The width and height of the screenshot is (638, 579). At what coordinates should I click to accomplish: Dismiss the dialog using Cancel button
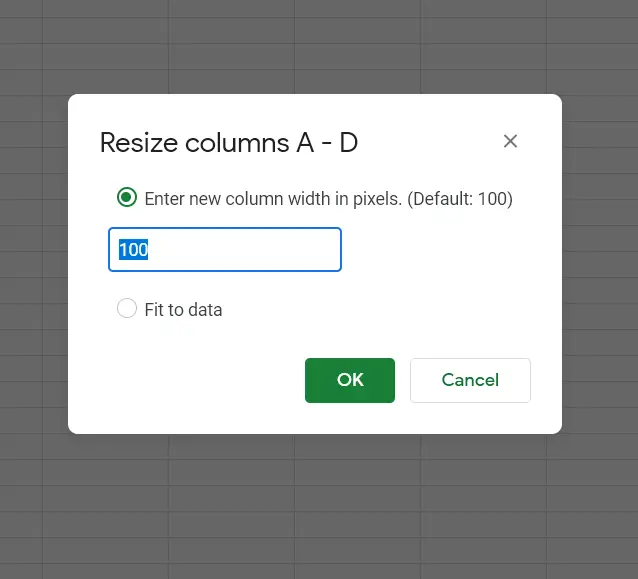click(x=470, y=380)
